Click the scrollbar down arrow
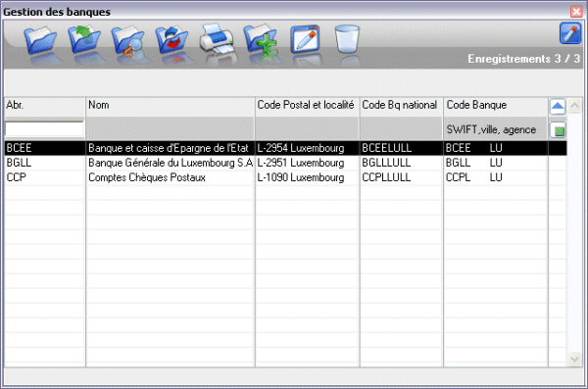 click(x=574, y=359)
